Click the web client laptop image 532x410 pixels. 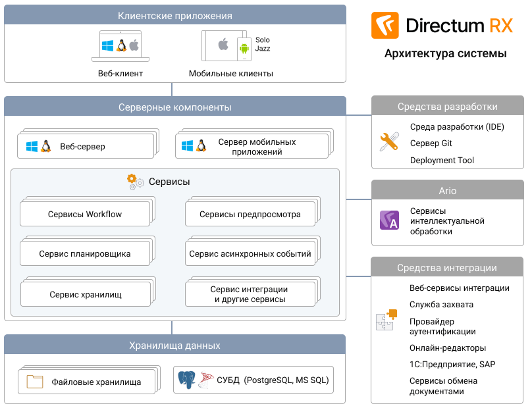pyautogui.click(x=120, y=46)
